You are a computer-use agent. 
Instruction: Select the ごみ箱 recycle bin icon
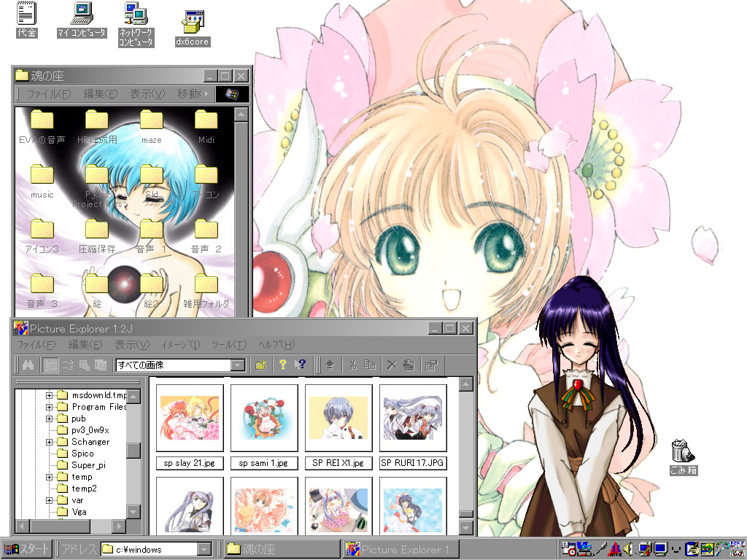[x=684, y=457]
